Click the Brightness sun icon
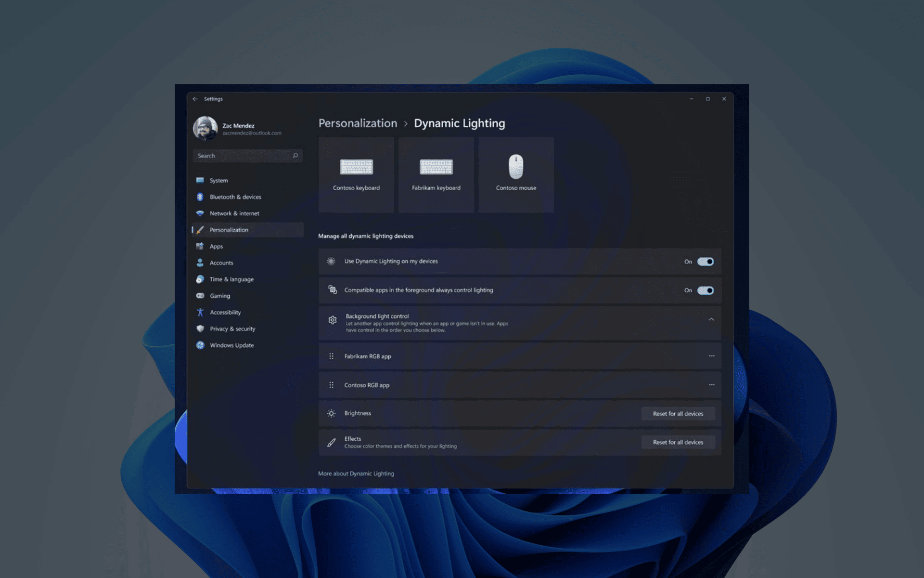 331,414
